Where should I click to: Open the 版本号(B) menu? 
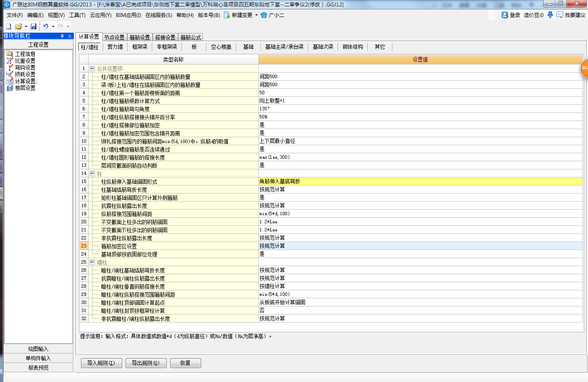click(209, 15)
